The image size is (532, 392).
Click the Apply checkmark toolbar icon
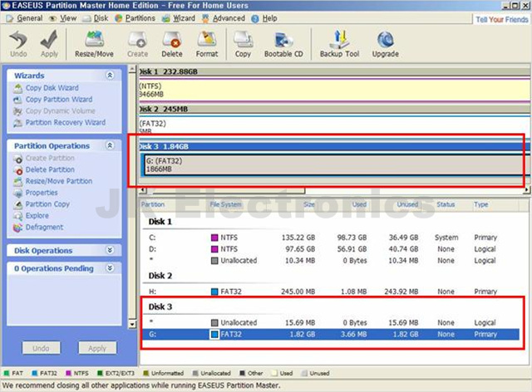pyautogui.click(x=49, y=44)
